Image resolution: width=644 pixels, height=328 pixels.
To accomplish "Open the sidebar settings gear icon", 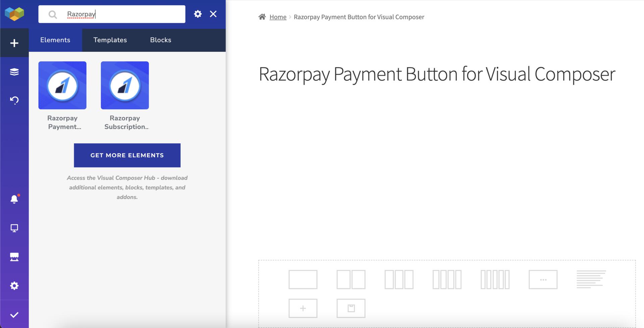I will coord(14,286).
